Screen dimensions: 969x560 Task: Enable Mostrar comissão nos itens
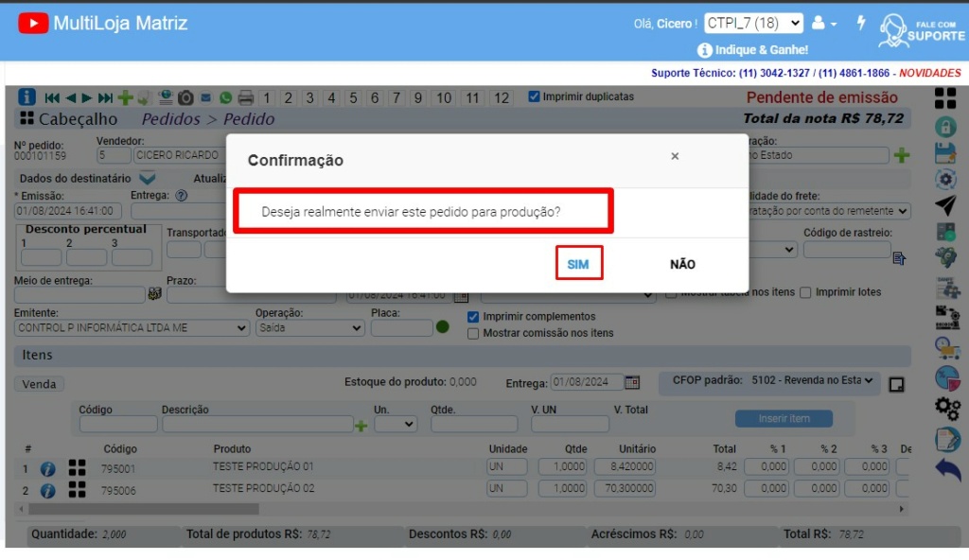point(473,333)
